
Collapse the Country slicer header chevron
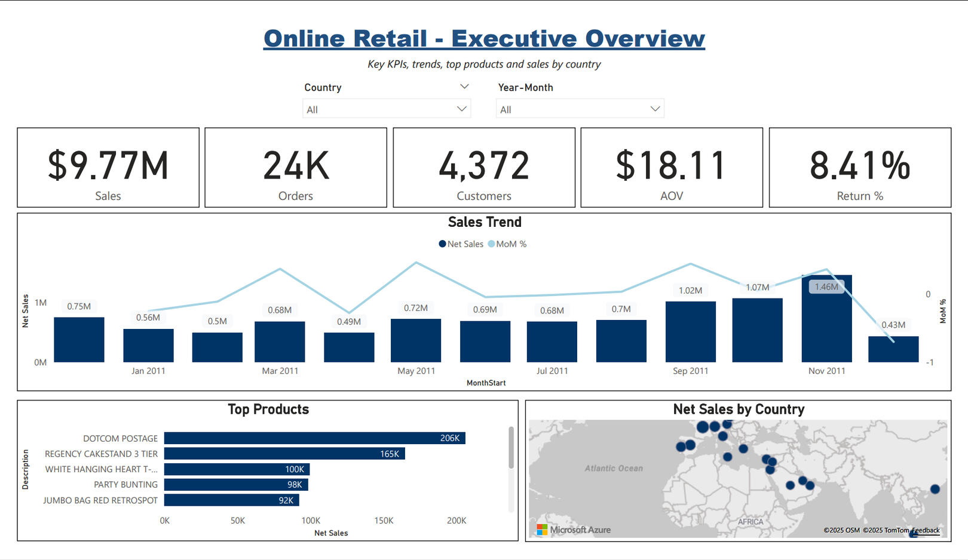tap(464, 87)
